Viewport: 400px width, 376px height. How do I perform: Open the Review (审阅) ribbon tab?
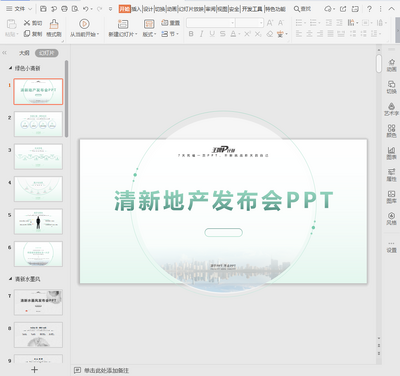[210, 9]
